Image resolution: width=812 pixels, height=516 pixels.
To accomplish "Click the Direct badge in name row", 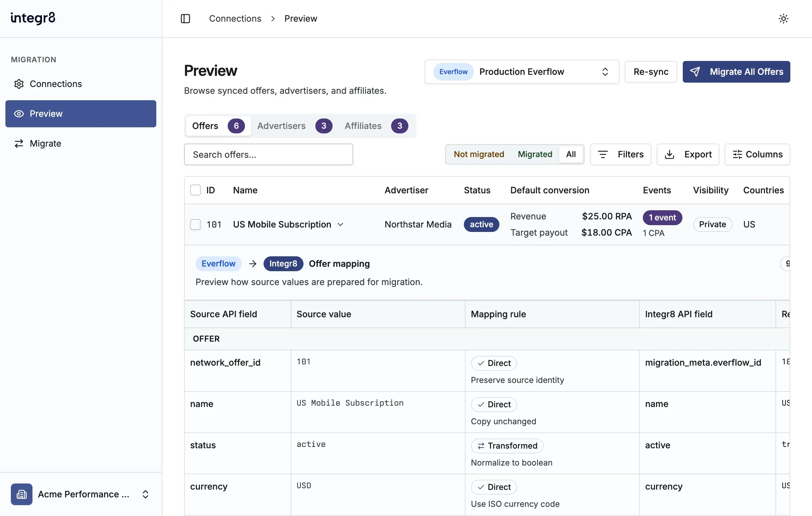I will pos(494,405).
